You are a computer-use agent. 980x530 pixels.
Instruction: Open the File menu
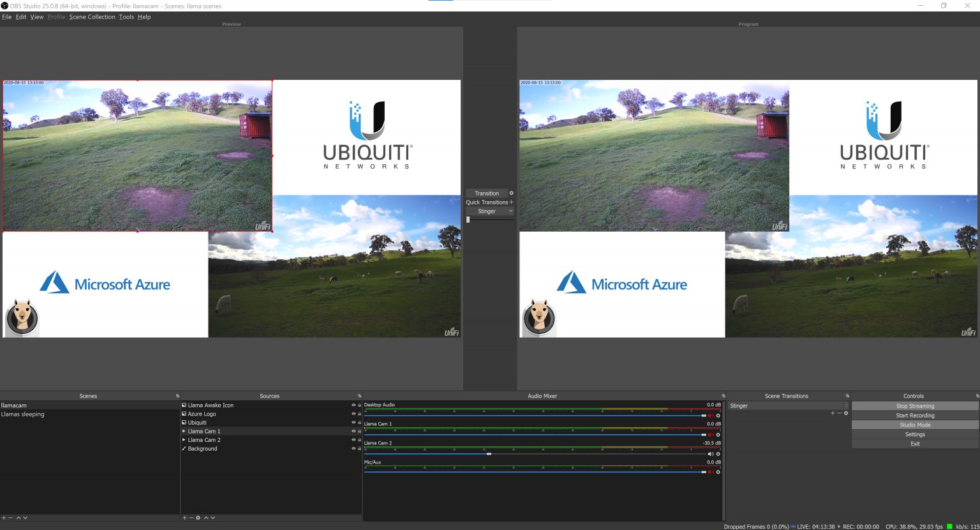pyautogui.click(x=6, y=17)
